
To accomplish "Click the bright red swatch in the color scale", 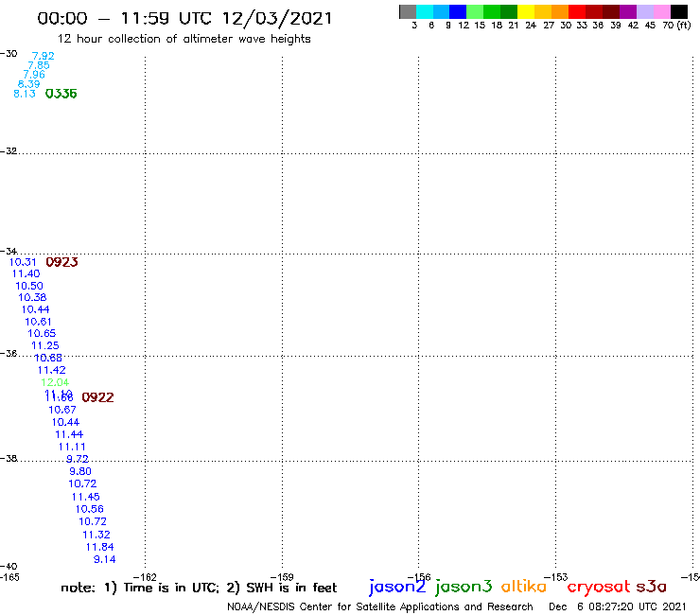I will click(x=577, y=11).
